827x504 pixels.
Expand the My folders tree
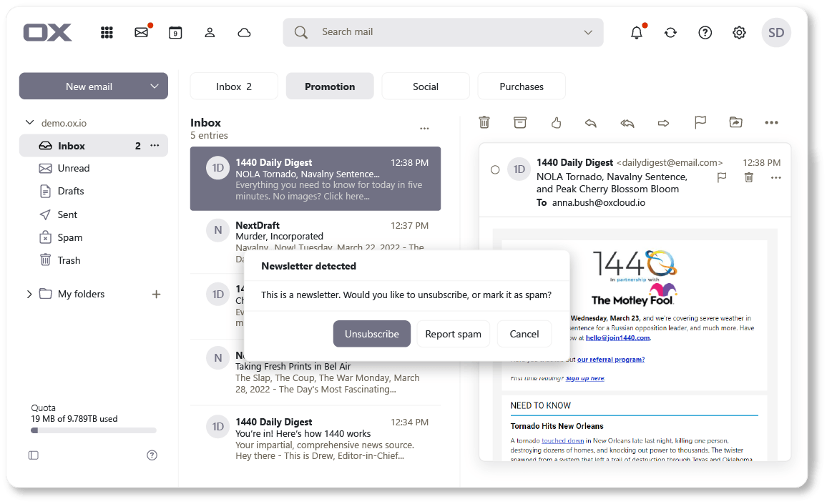(x=29, y=294)
